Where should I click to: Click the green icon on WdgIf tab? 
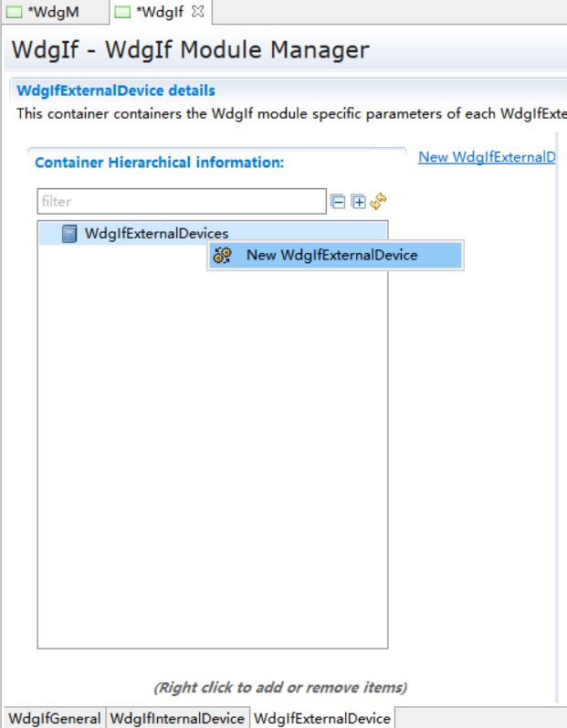pyautogui.click(x=122, y=12)
